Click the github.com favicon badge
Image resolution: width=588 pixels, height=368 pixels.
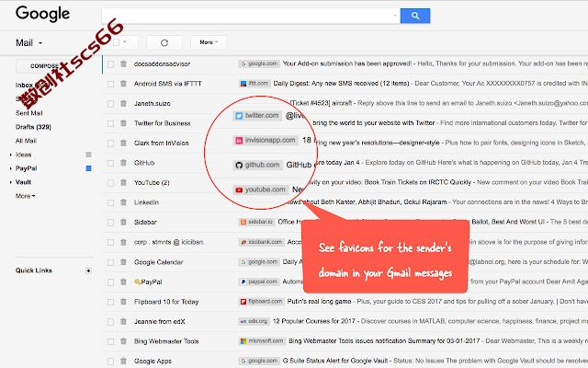[x=258, y=166]
